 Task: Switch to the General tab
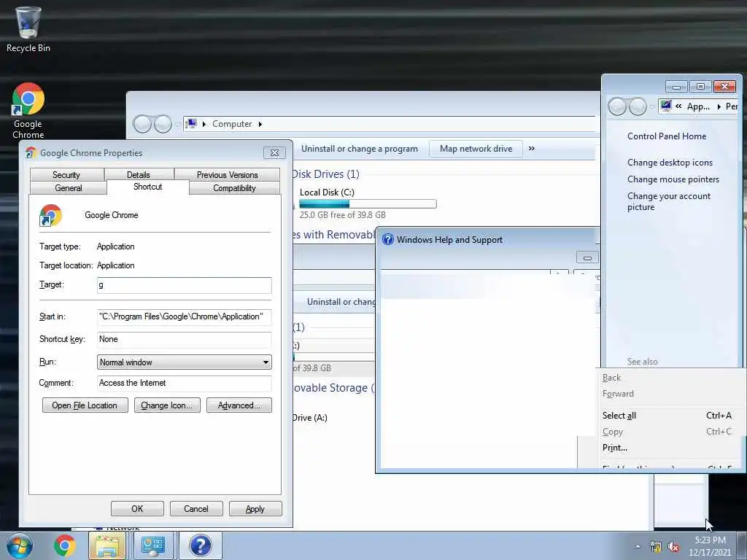[x=68, y=187]
